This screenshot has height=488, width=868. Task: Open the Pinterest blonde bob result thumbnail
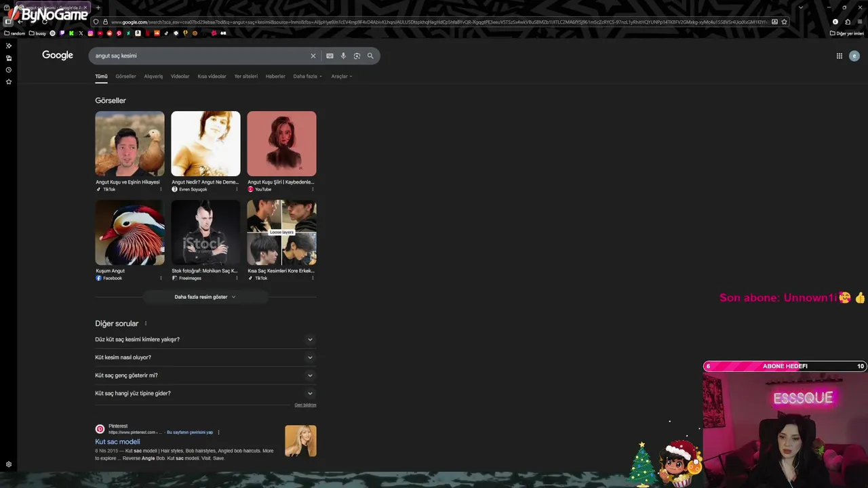[300, 441]
